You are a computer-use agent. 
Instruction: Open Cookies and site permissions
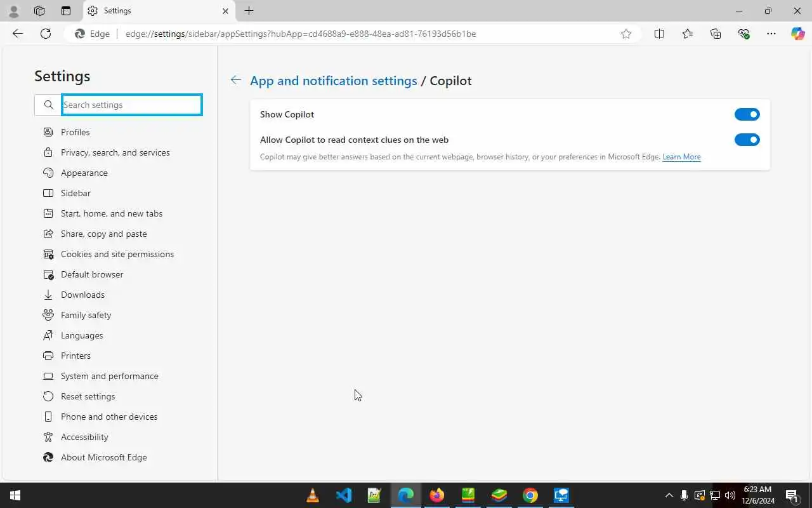point(118,254)
